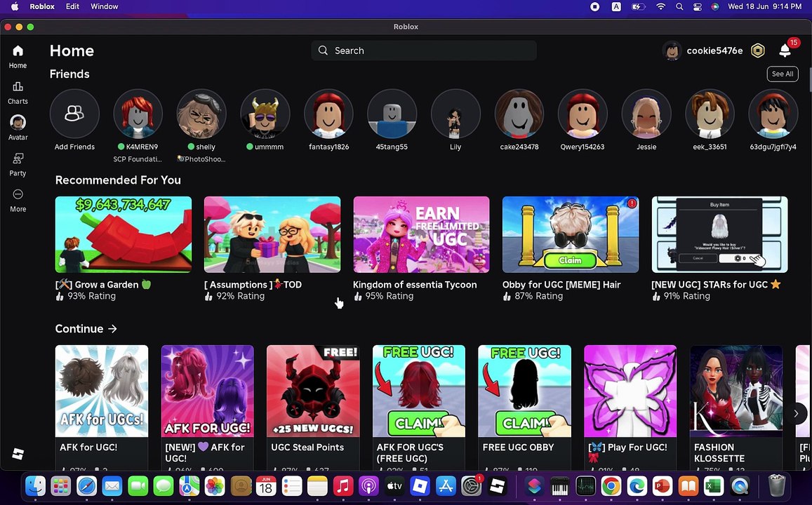Open friend K4MREN9's avatar
The height and width of the screenshot is (505, 812).
(138, 114)
